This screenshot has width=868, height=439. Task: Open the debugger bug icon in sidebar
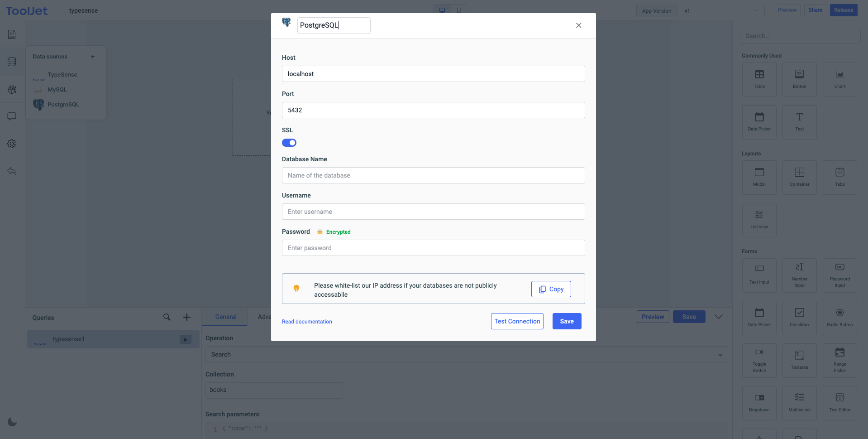click(x=12, y=89)
